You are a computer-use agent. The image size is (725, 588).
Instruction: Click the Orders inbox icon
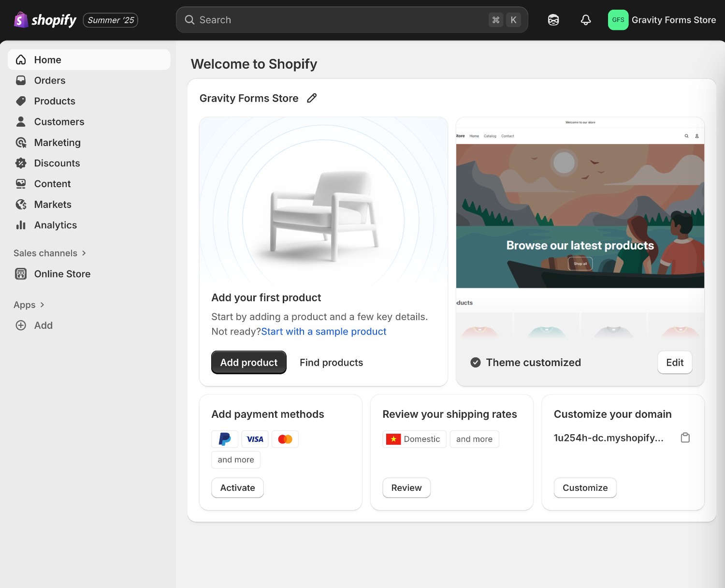point(21,80)
